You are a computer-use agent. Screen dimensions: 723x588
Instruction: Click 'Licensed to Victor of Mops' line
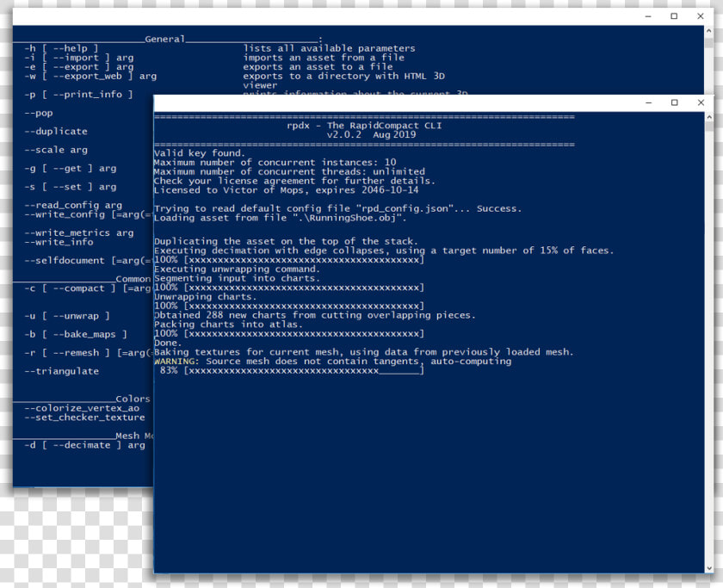[286, 190]
